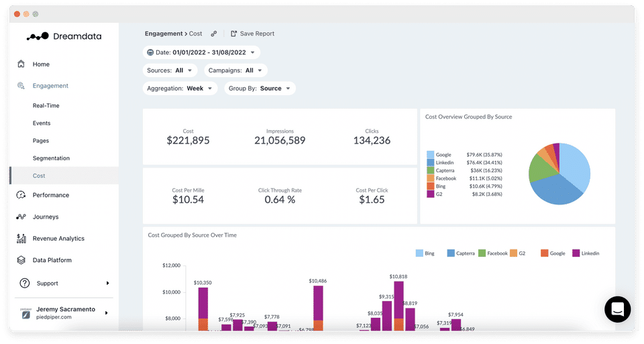The image size is (644, 344).
Task: Click the Performance gauge icon
Action: pyautogui.click(x=21, y=195)
